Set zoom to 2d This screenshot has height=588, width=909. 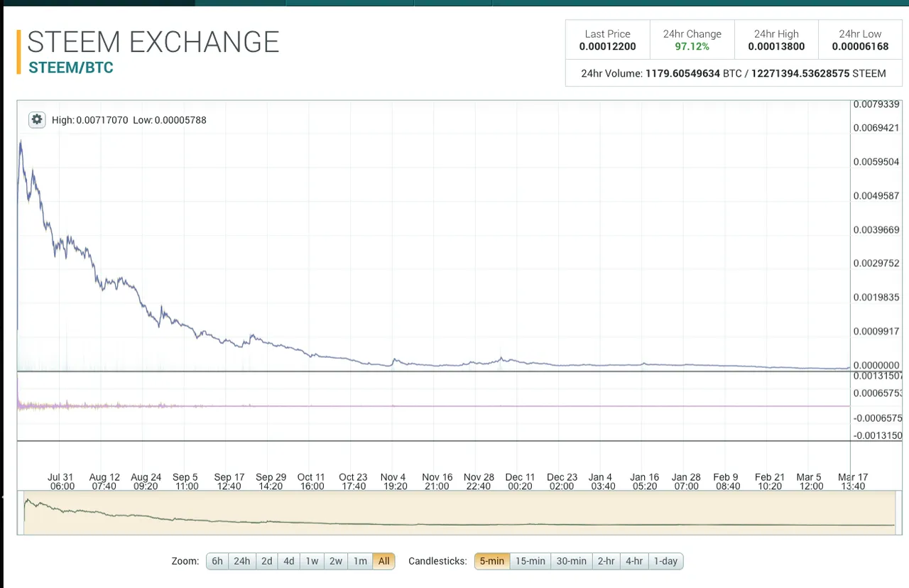tap(266, 561)
